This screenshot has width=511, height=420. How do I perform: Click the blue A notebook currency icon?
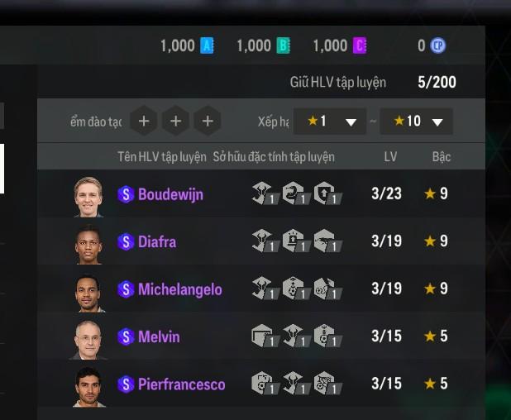[x=207, y=45]
